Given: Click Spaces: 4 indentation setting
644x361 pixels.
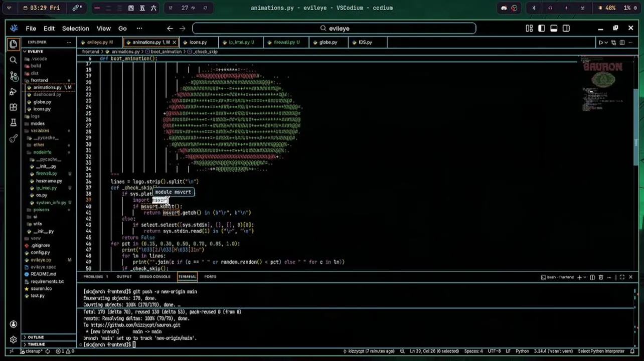Looking at the screenshot, I should point(473,351).
